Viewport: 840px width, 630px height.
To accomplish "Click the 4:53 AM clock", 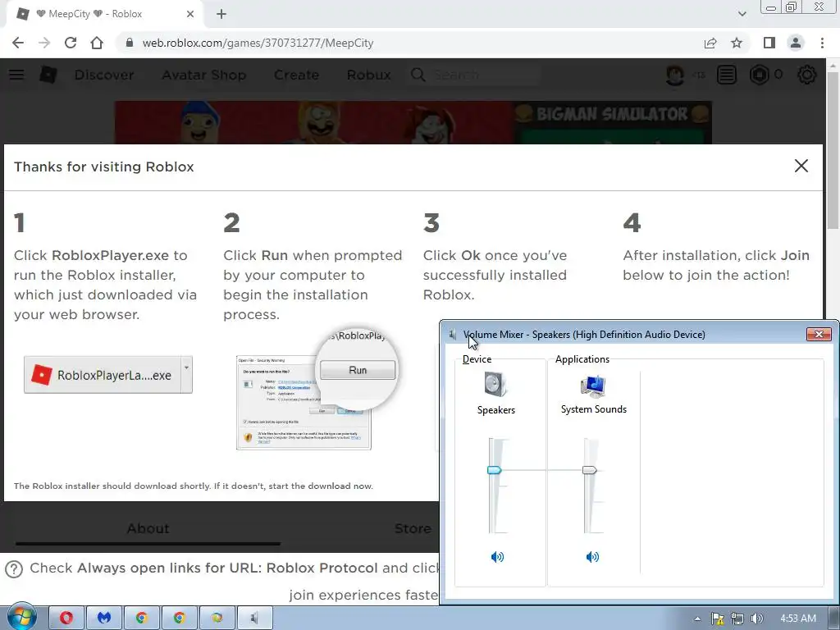I will pyautogui.click(x=797, y=619).
